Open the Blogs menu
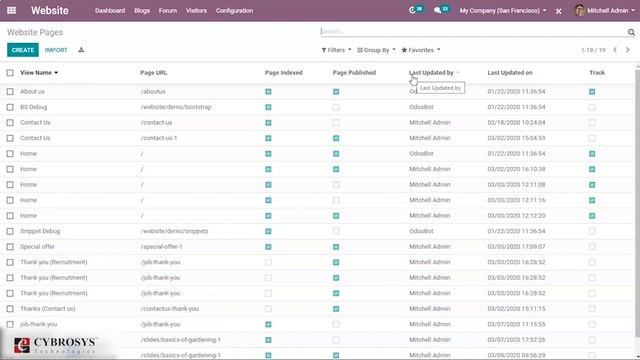 (x=142, y=11)
